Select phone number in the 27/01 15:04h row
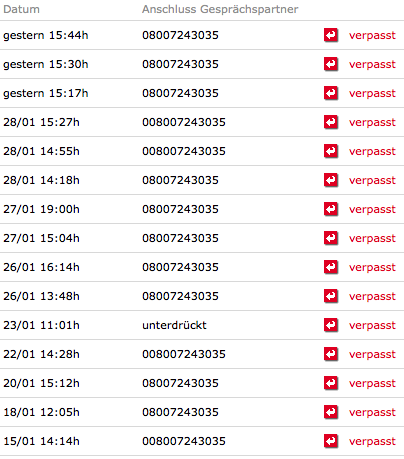 pos(180,238)
